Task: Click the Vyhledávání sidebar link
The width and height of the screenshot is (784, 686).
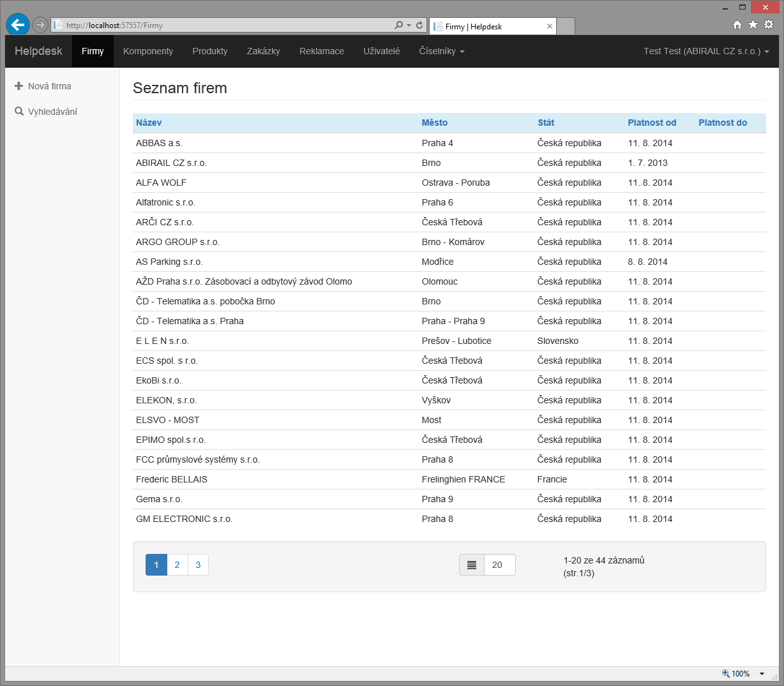Action: pos(52,112)
